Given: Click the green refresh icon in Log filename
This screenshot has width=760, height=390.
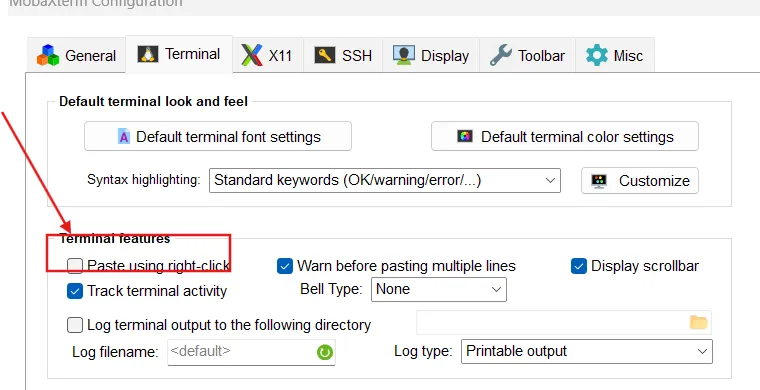Looking at the screenshot, I should click(325, 352).
